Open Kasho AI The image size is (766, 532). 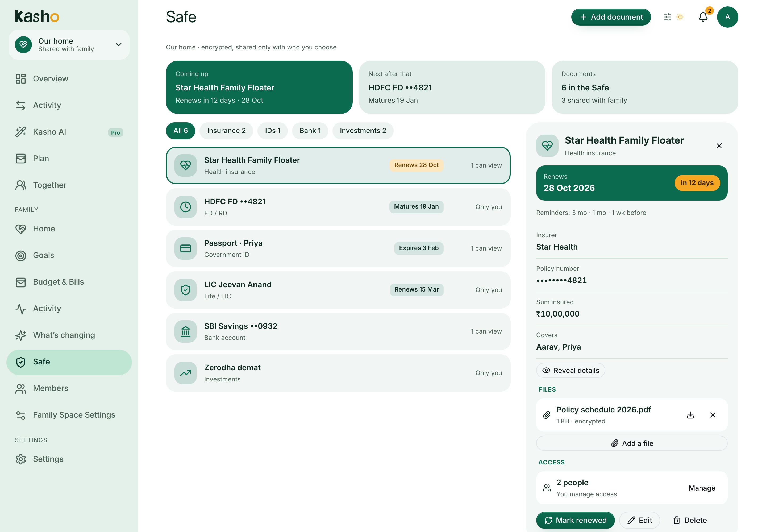point(69,132)
